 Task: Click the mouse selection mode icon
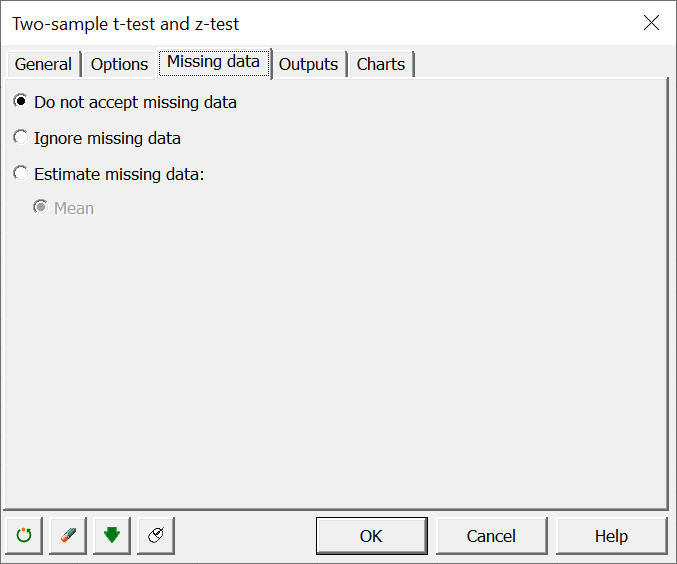click(x=156, y=535)
